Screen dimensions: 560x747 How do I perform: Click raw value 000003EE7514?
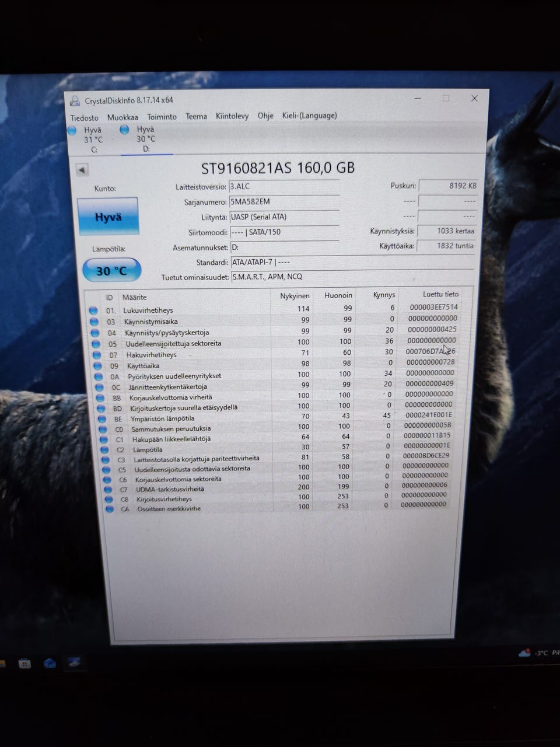pos(433,307)
